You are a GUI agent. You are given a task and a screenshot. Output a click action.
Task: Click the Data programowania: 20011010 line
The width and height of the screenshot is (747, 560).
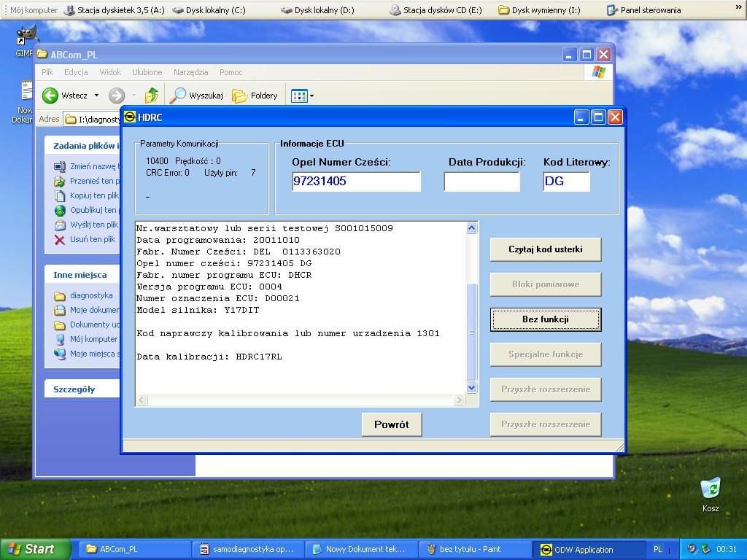coord(218,240)
